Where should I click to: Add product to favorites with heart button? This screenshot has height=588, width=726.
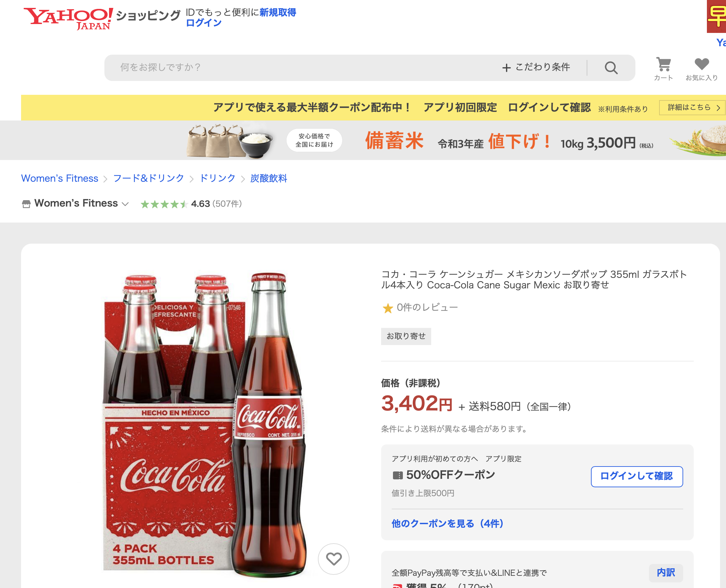pyautogui.click(x=333, y=559)
